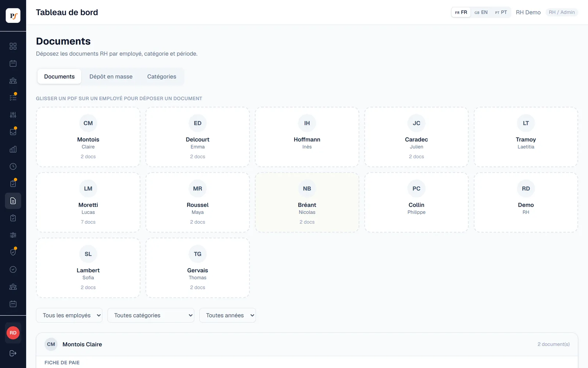Expand the Toutes années dropdown
The width and height of the screenshot is (588, 368).
pos(227,315)
